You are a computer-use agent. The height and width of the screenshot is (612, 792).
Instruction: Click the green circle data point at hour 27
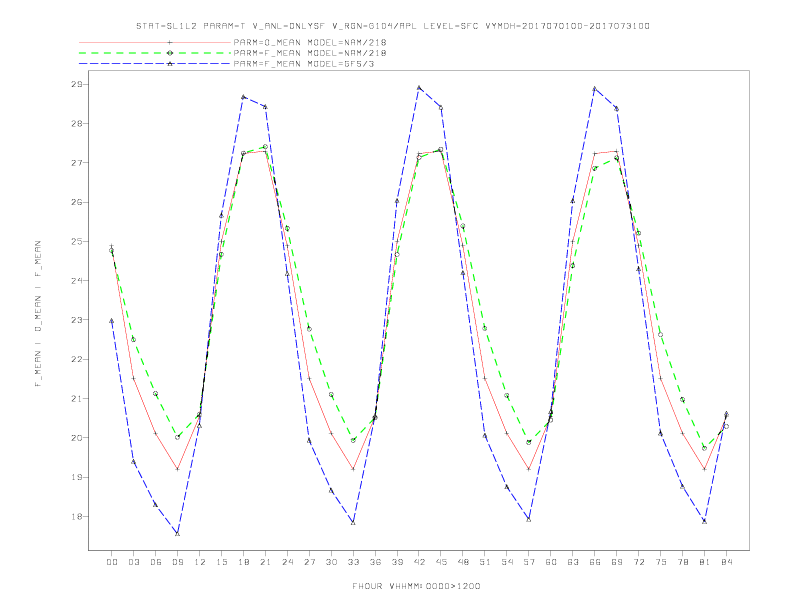309,329
